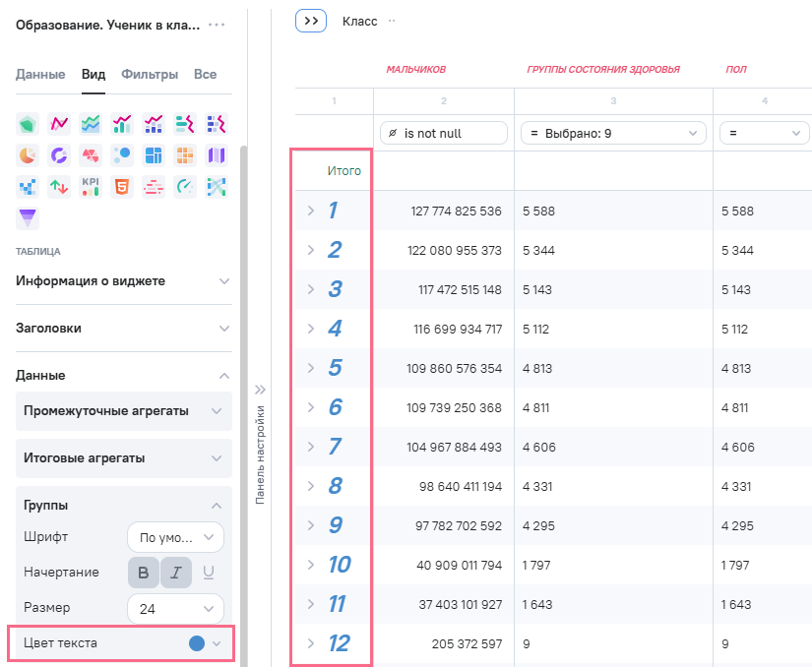Toggle bold style for group text
Viewport: 812px width, 667px height.
pyautogui.click(x=144, y=573)
